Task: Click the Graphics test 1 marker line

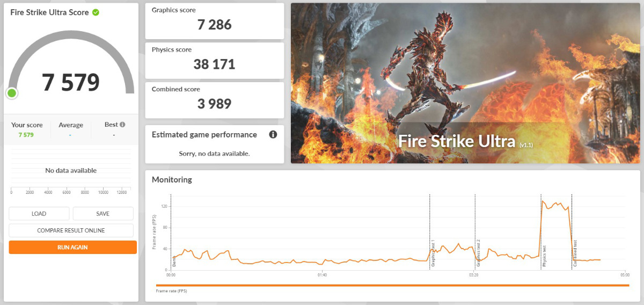Action: [x=430, y=231]
